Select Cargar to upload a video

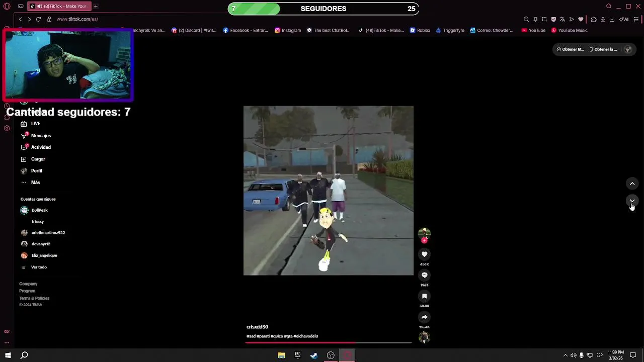point(33,159)
